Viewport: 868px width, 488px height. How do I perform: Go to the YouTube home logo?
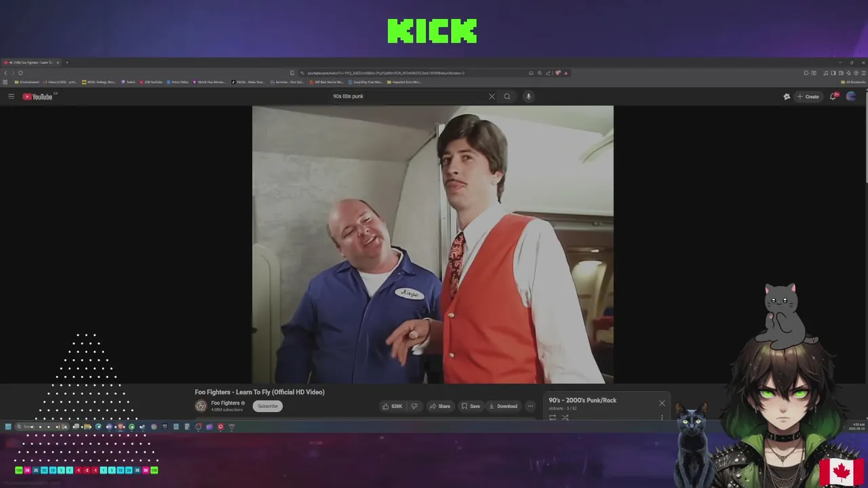[x=39, y=96]
